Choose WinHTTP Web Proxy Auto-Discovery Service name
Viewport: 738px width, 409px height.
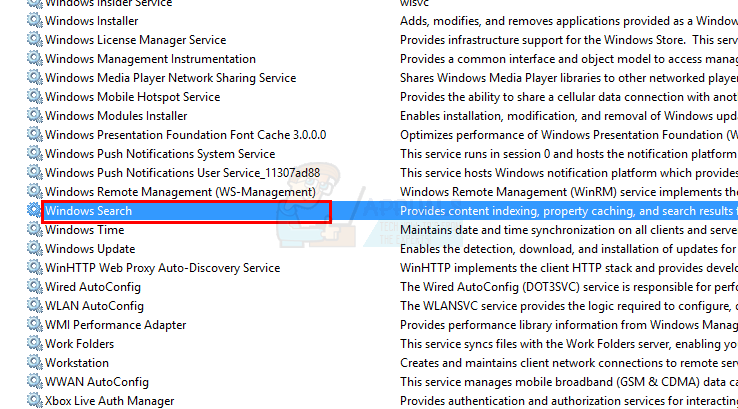coord(163,268)
